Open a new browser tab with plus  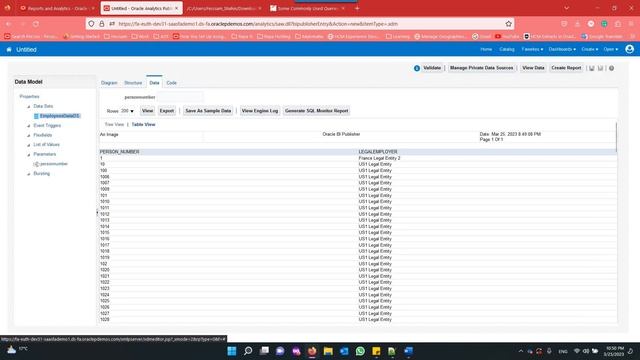[x=357, y=8]
